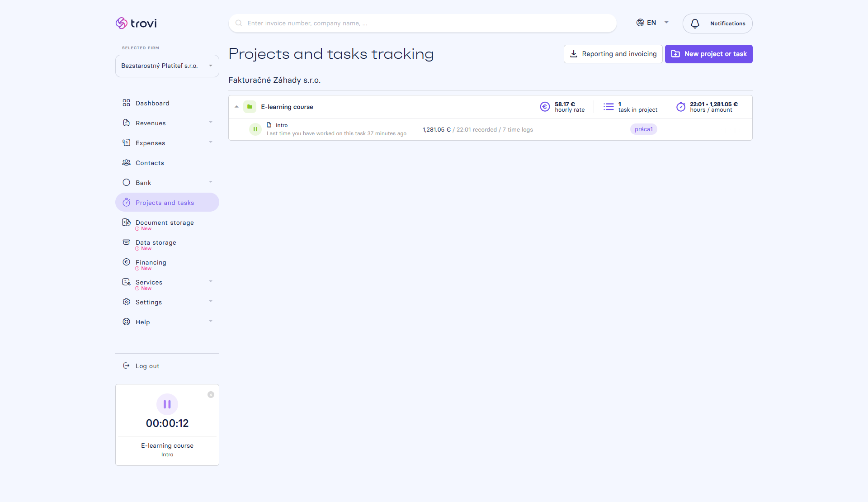This screenshot has width=868, height=502.
Task: Click the task list icon in project row
Action: (609, 107)
